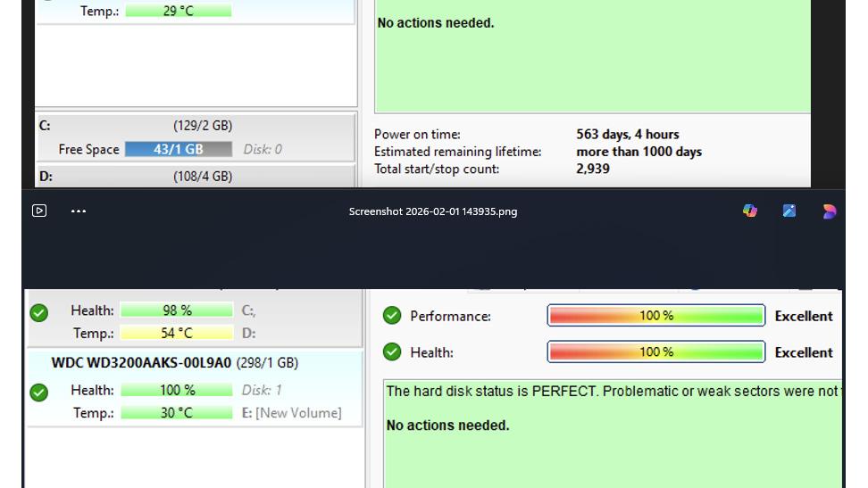Open the purple Designer icon at right edge

pos(830,211)
